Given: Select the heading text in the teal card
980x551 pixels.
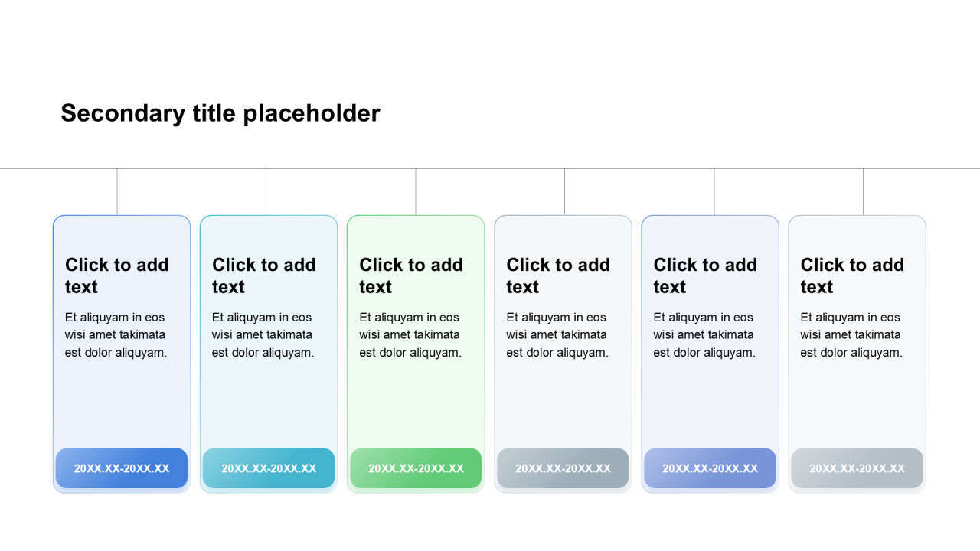Looking at the screenshot, I should (263, 275).
